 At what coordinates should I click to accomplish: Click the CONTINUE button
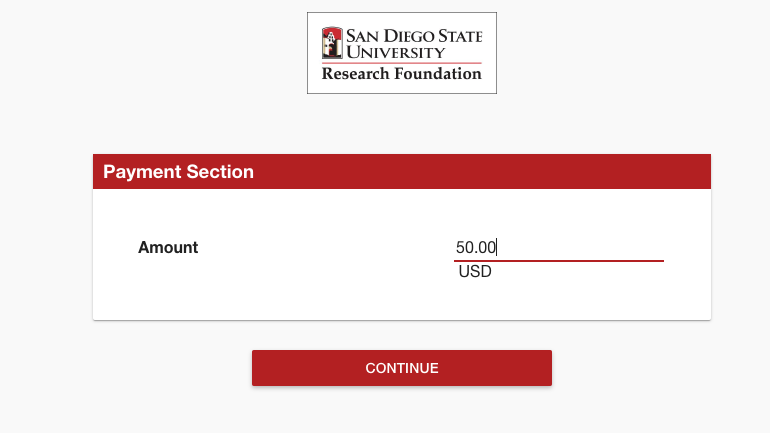[402, 368]
